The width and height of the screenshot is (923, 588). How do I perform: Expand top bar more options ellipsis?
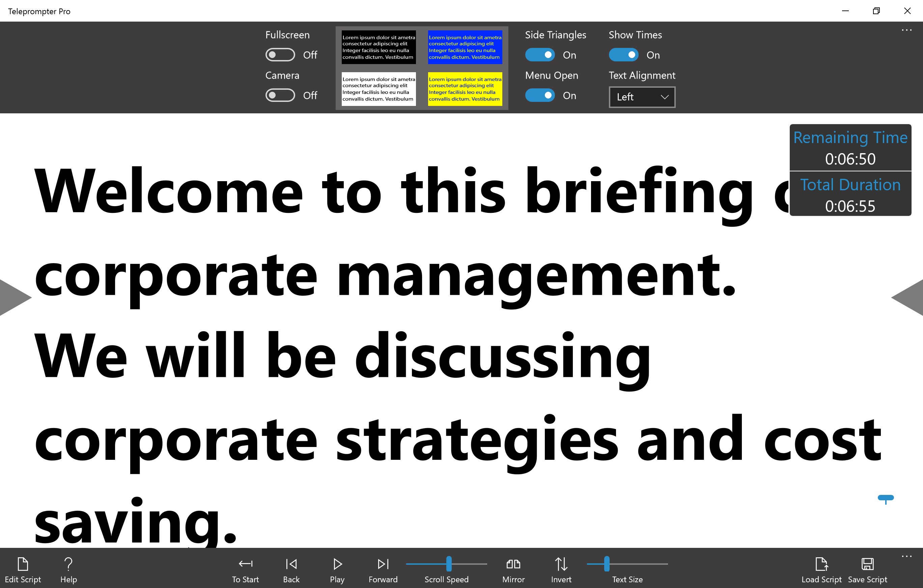pyautogui.click(x=906, y=30)
